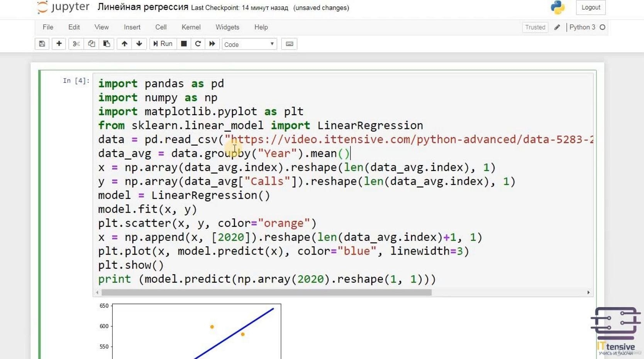644x359 pixels.
Task: Click the print model.predict line
Action: click(267, 279)
